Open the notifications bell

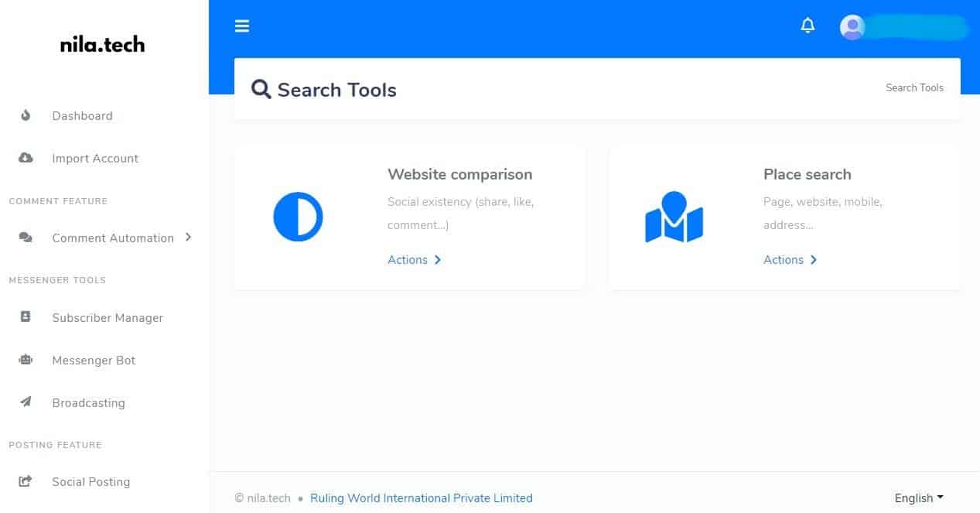(808, 26)
